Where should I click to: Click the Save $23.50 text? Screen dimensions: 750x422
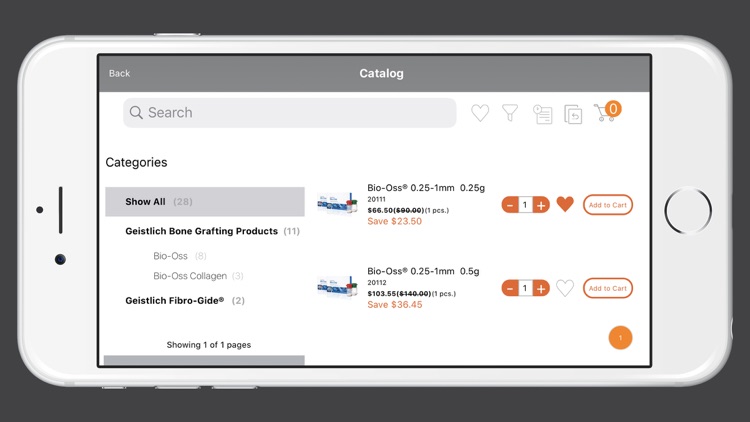coord(394,222)
